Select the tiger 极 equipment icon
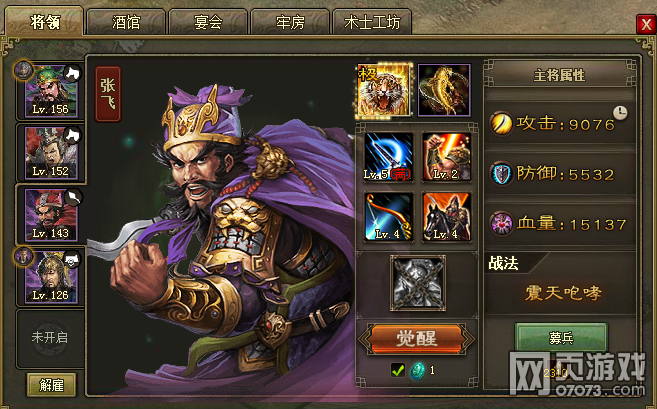 (x=384, y=90)
